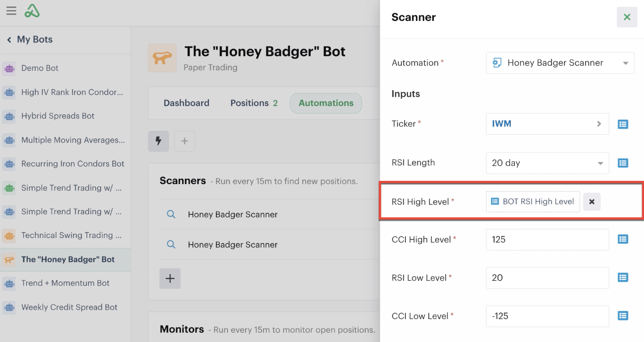Click the dashed plus button beside the bolt

click(184, 141)
